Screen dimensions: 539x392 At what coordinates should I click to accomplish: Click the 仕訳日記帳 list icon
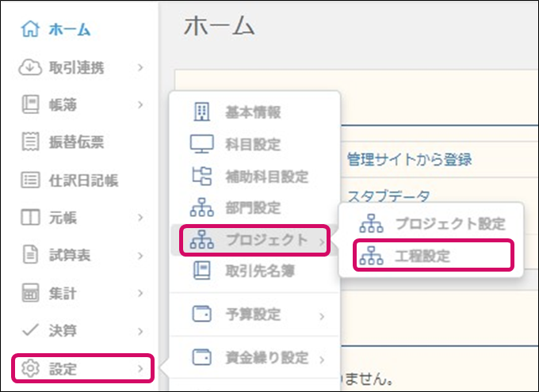29,181
